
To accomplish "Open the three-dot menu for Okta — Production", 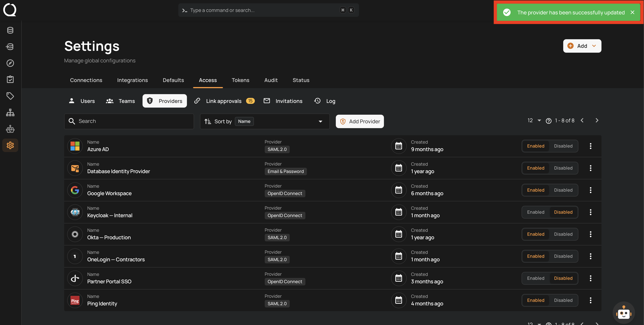I will point(590,234).
